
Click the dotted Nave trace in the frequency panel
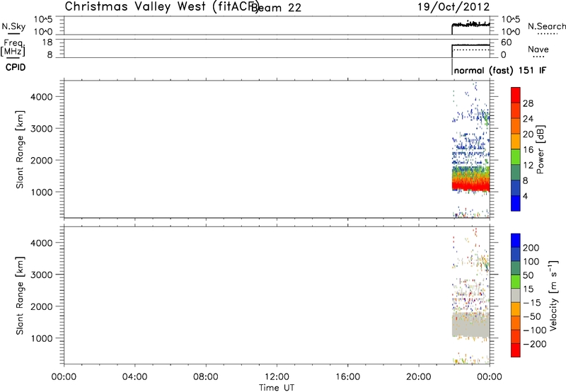click(x=470, y=50)
